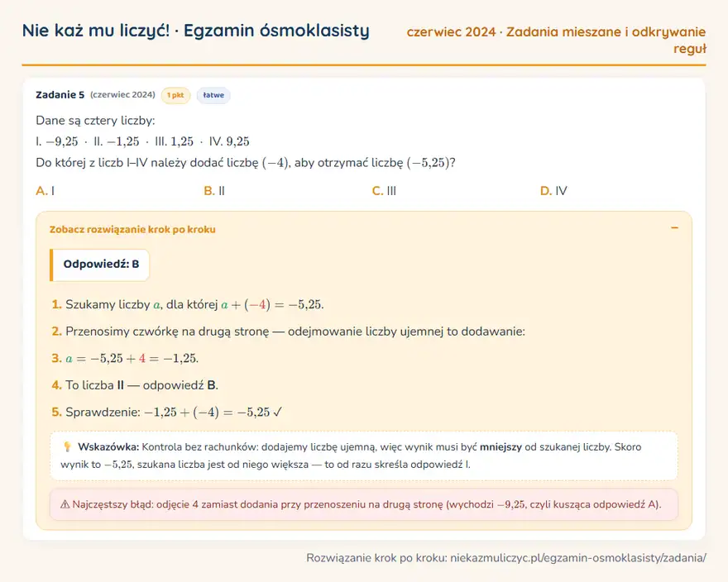Click the question starting 'Do której z liczb'
728x582 pixels.
click(246, 163)
